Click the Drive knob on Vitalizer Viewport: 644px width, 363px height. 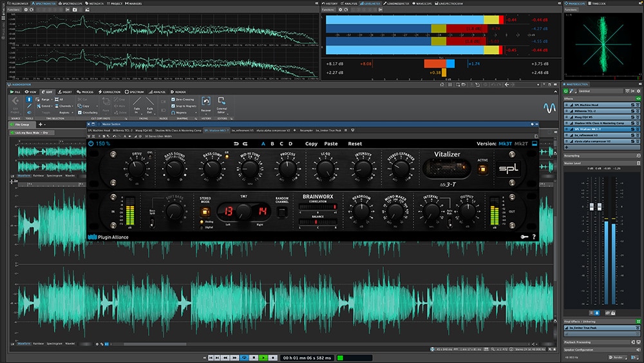(x=137, y=168)
